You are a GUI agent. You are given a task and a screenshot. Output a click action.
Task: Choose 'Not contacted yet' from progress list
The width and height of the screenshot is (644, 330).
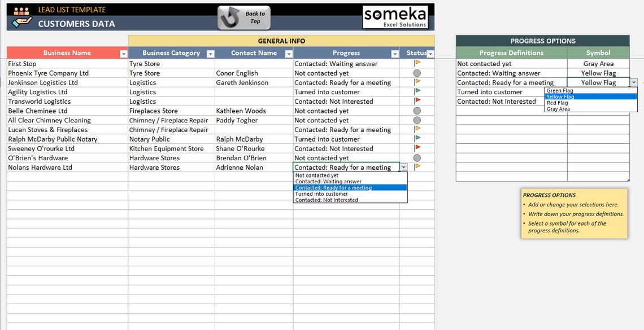[x=350, y=175]
